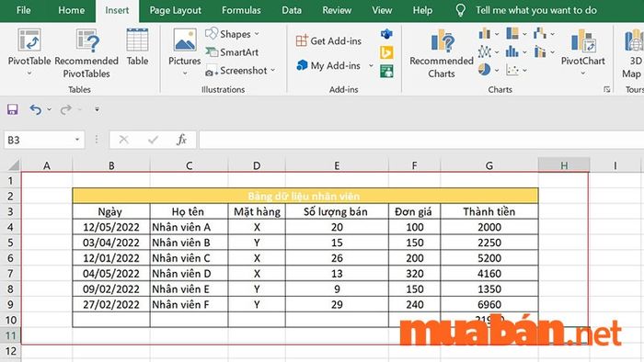
Task: Expand the PivotChart dropdown arrow
Action: point(583,74)
